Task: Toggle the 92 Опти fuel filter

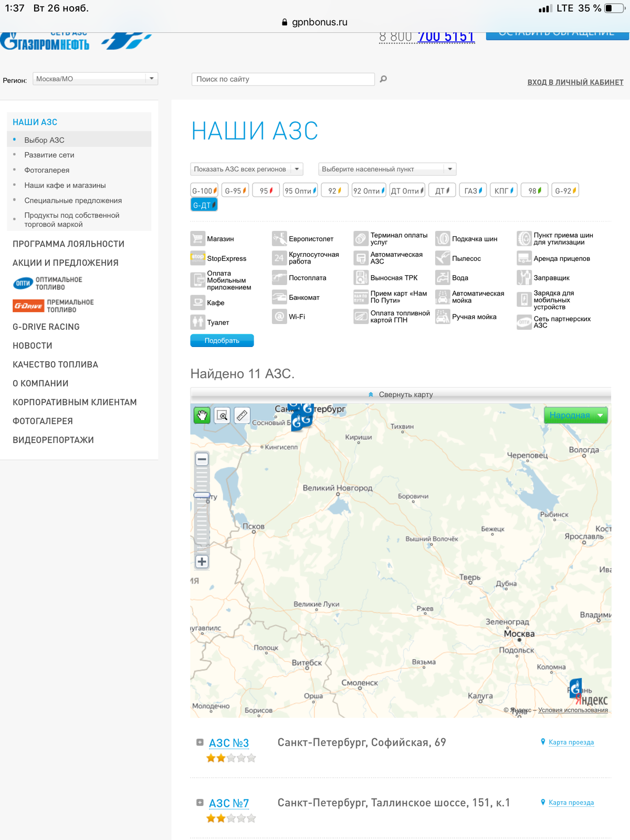Action: click(x=369, y=191)
